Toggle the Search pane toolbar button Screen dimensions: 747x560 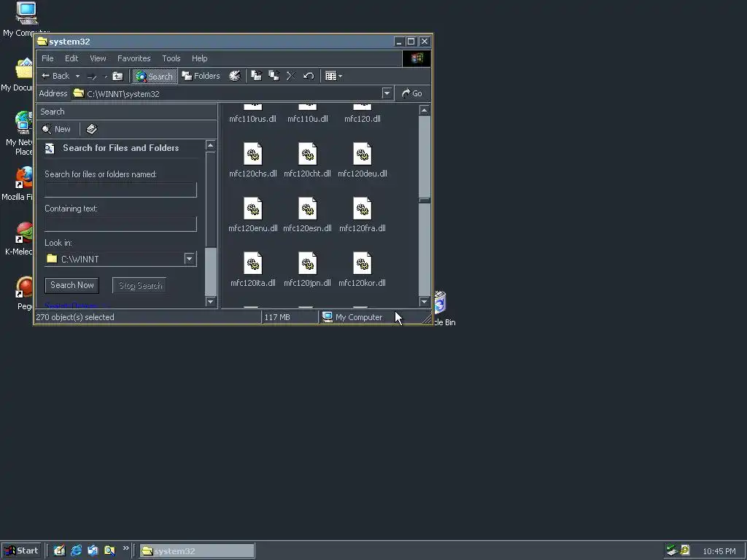click(155, 76)
